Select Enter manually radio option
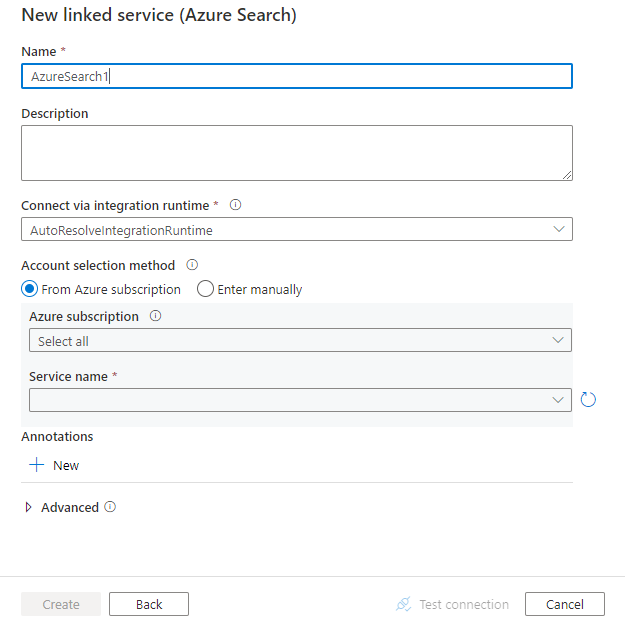The height and width of the screenshot is (627, 625). [206, 289]
